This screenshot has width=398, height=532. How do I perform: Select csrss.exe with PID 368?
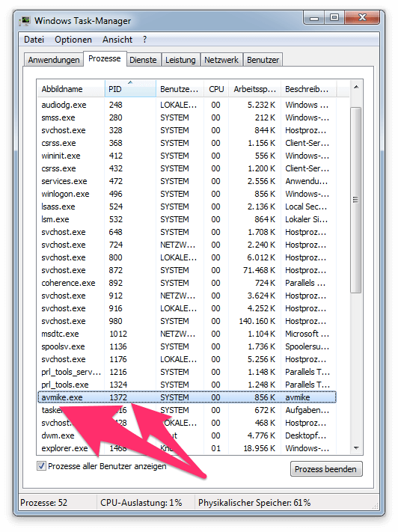pos(186,143)
